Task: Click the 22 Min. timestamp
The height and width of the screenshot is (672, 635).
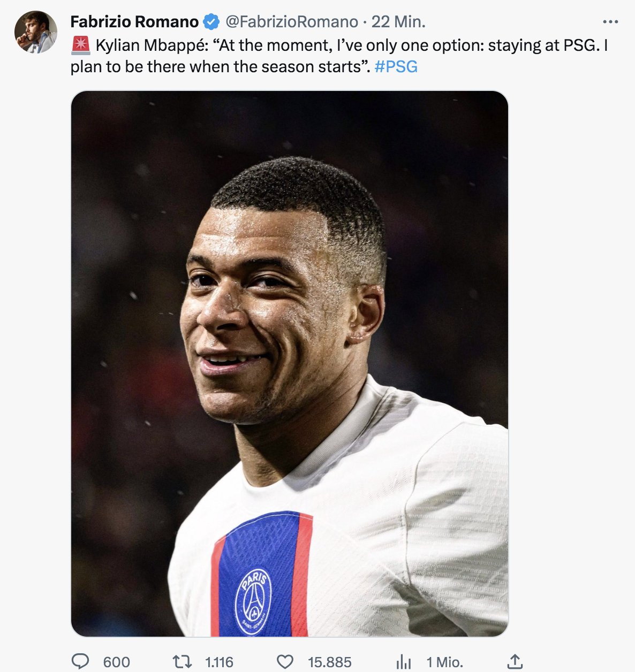Action: [398, 22]
